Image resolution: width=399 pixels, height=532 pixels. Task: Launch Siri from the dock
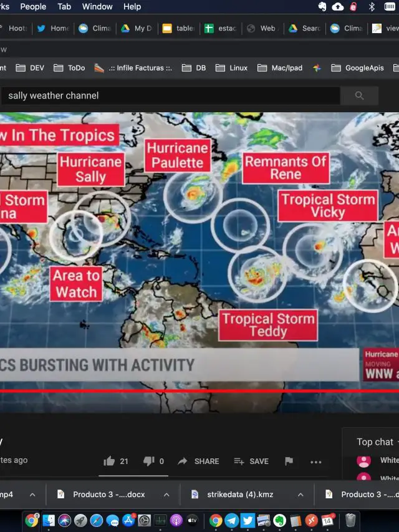(x=64, y=520)
